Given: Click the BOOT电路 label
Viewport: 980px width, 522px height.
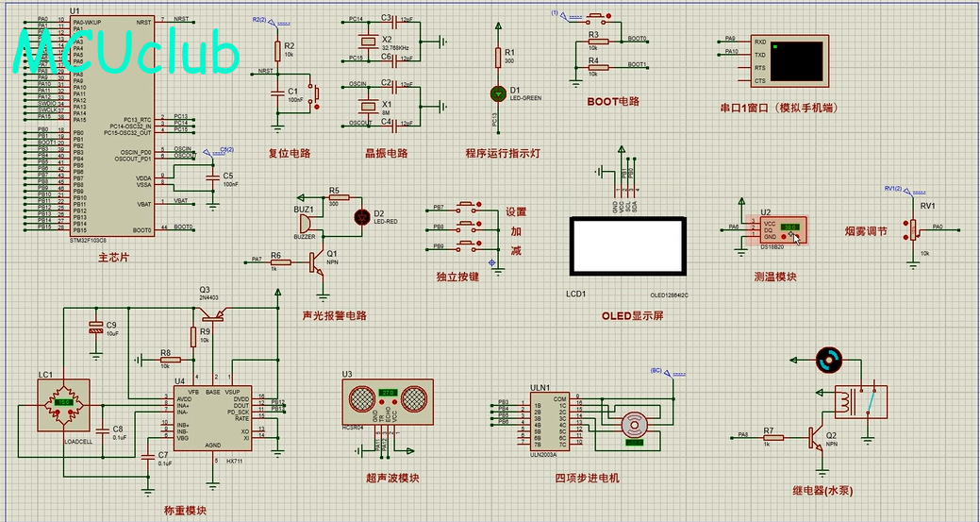Looking at the screenshot, I should click(x=613, y=101).
